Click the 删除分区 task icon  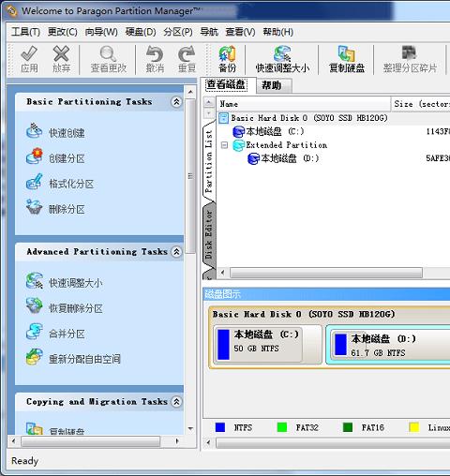click(34, 207)
